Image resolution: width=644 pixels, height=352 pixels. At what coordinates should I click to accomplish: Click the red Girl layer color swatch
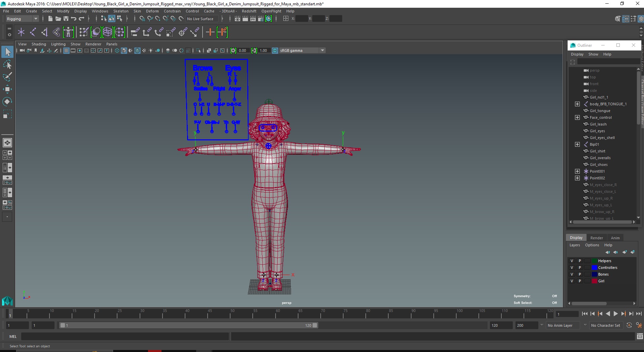[595, 281]
